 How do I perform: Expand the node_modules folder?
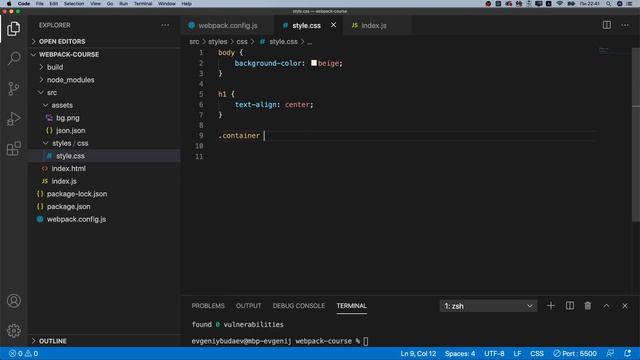coord(70,80)
